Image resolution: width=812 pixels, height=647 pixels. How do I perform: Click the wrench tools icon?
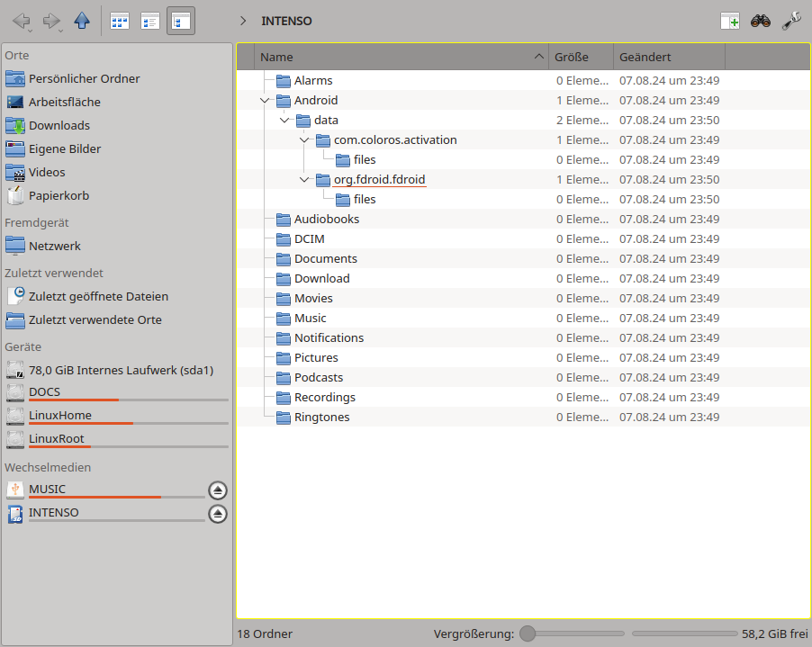(791, 21)
